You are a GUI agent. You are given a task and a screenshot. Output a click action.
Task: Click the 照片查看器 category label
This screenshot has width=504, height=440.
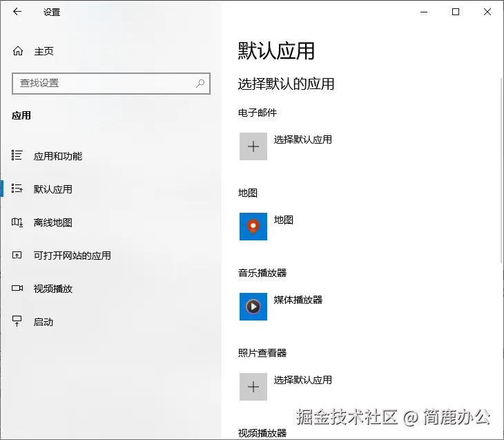[x=262, y=353]
